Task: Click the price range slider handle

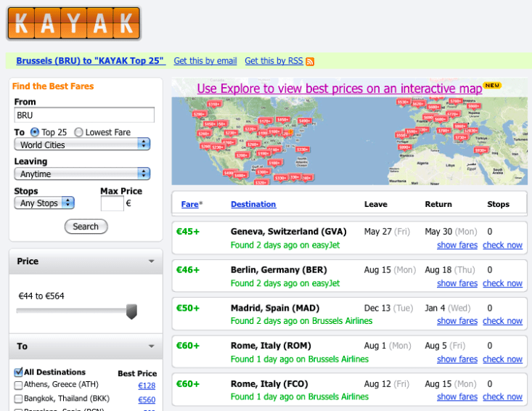Action: (131, 312)
